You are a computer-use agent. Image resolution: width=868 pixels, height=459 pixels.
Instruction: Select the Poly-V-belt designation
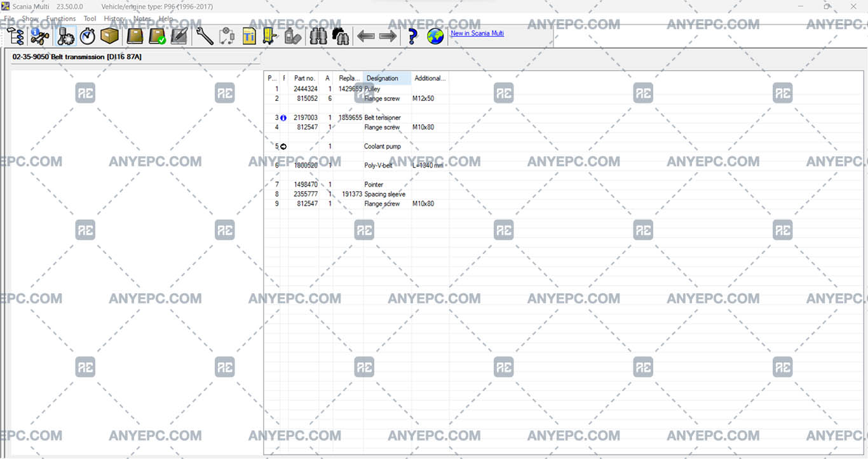tap(379, 165)
